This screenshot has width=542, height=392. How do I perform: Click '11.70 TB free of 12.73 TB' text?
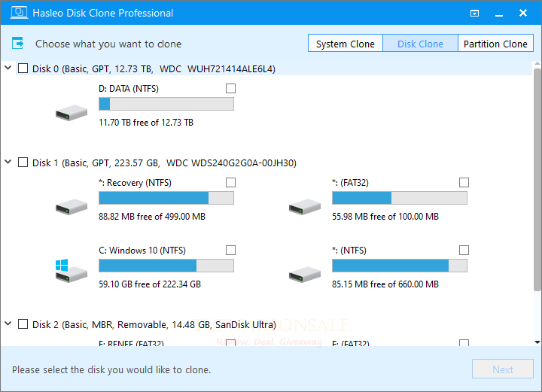click(146, 122)
